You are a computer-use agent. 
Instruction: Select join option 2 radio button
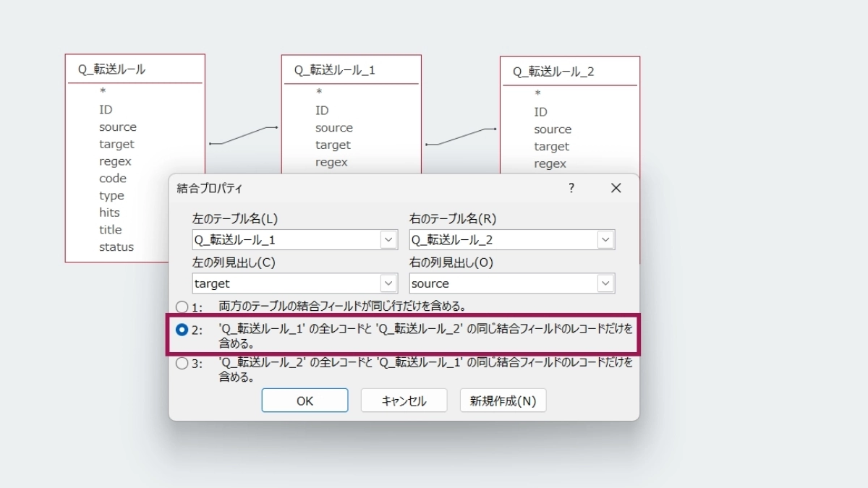pos(182,330)
